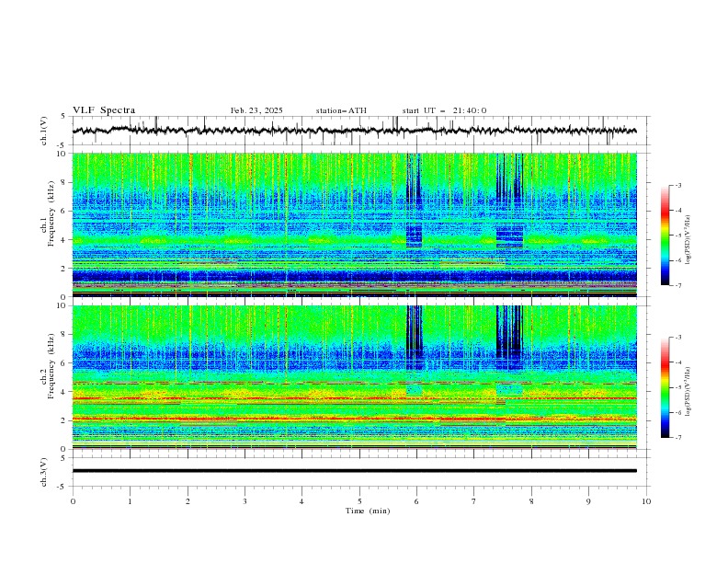Click the ch.2 "Frequency (kHz)" axis label
This screenshot has height=563, width=728.
click(51, 366)
